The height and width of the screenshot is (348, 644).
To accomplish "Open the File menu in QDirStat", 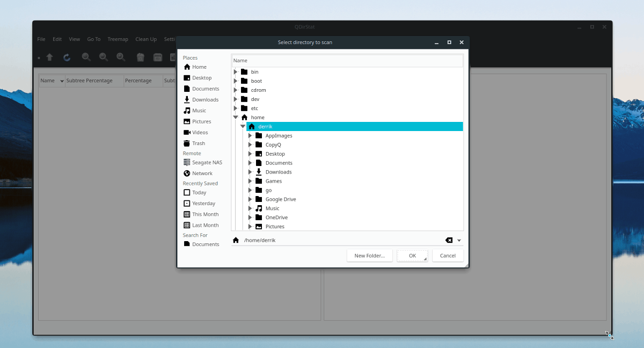I will tap(41, 39).
